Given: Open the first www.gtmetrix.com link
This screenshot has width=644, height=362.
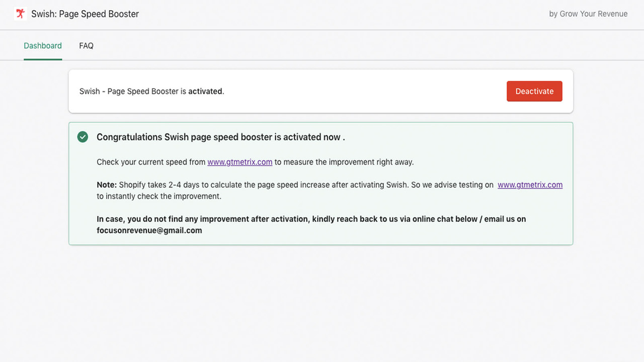Looking at the screenshot, I should tap(240, 162).
